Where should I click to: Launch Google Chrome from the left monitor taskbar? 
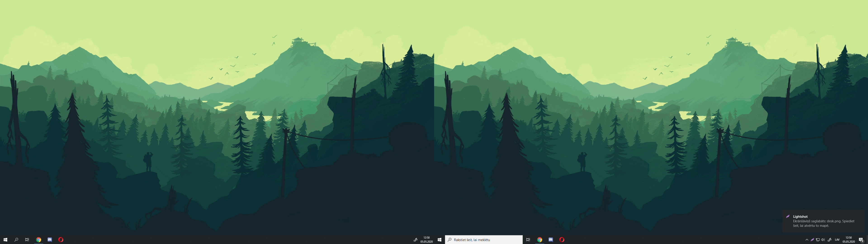click(x=39, y=240)
